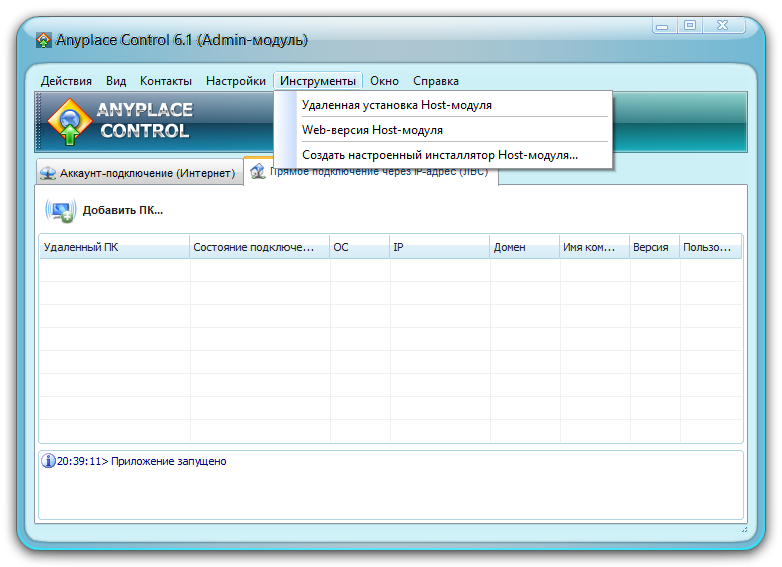
Task: Click the Account connection tab icon
Action: [x=48, y=173]
